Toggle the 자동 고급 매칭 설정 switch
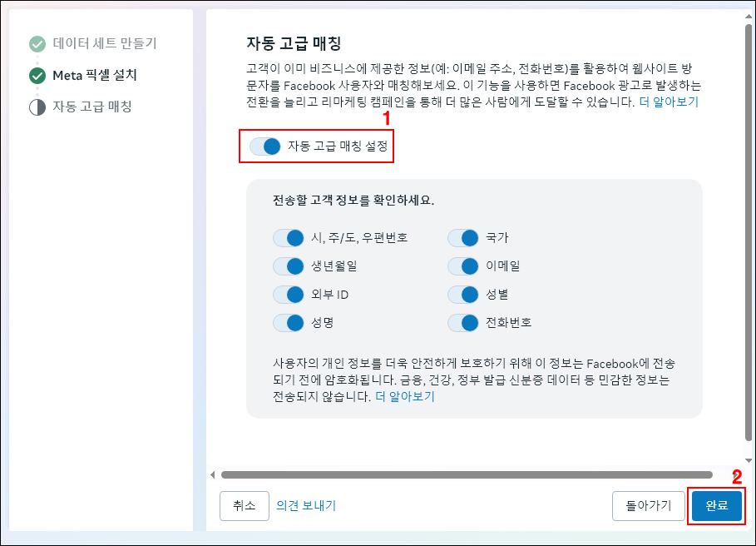756x546 pixels. click(x=265, y=146)
